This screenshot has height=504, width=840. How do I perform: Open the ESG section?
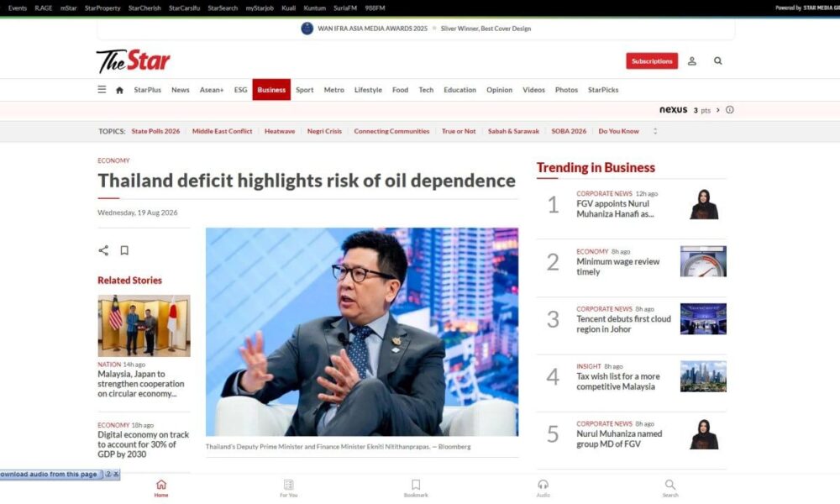(x=240, y=90)
